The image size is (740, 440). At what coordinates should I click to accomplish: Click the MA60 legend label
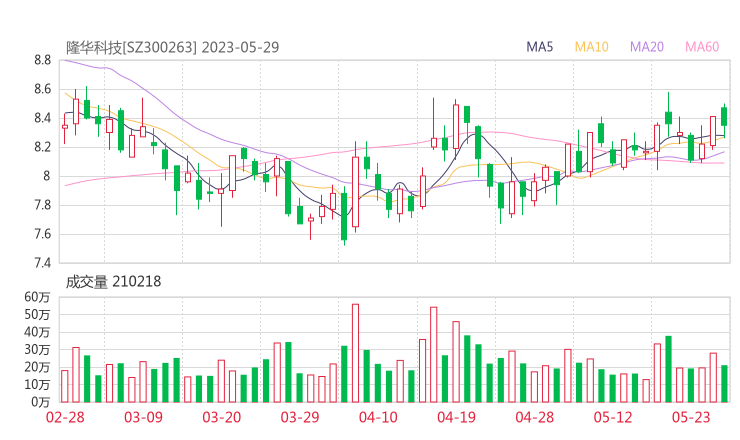pos(702,47)
